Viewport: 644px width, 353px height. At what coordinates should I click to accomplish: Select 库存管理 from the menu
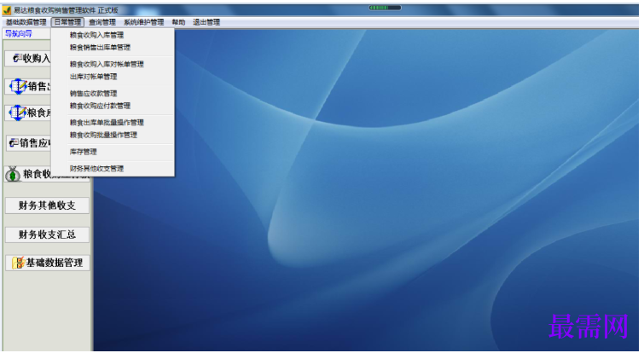84,152
